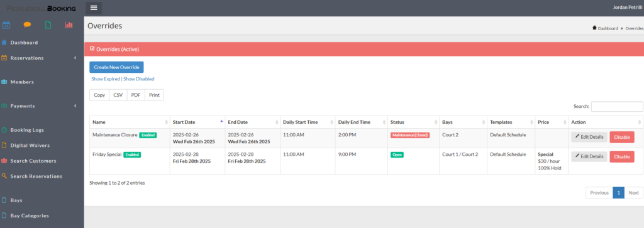644x228 pixels.
Task: Open the orange chat messages icon
Action: click(x=27, y=25)
